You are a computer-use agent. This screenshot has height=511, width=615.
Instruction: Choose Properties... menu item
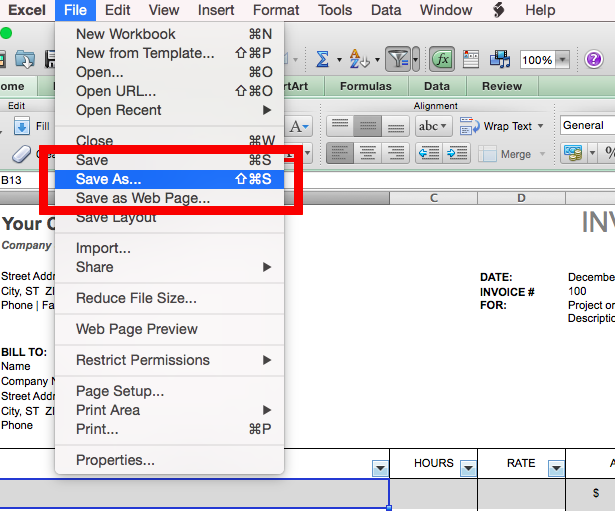tap(169, 460)
